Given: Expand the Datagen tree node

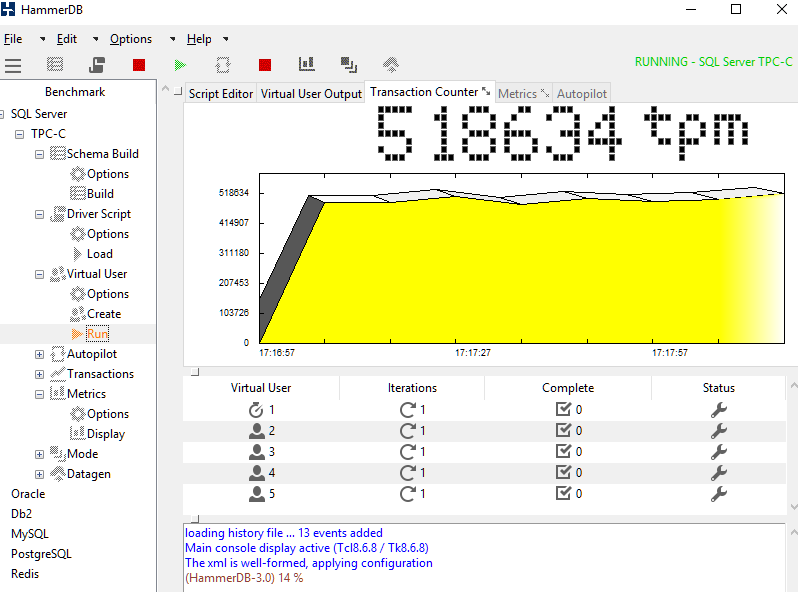Looking at the screenshot, I should pos(39,474).
